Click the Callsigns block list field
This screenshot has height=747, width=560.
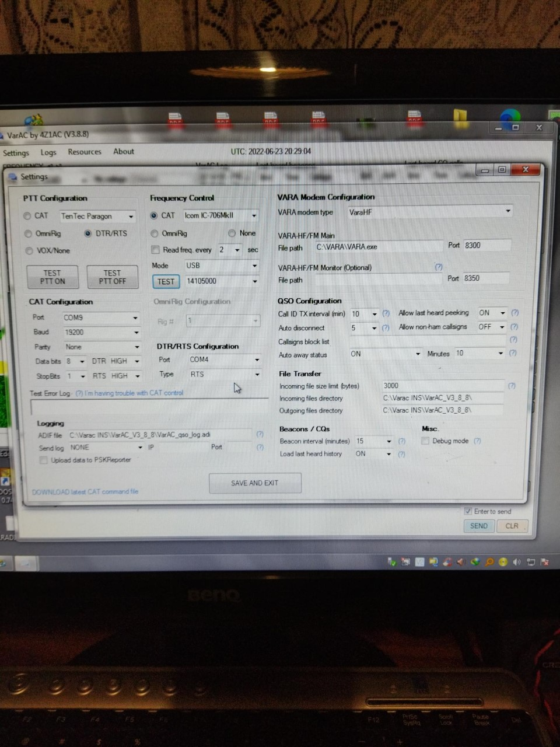click(428, 341)
